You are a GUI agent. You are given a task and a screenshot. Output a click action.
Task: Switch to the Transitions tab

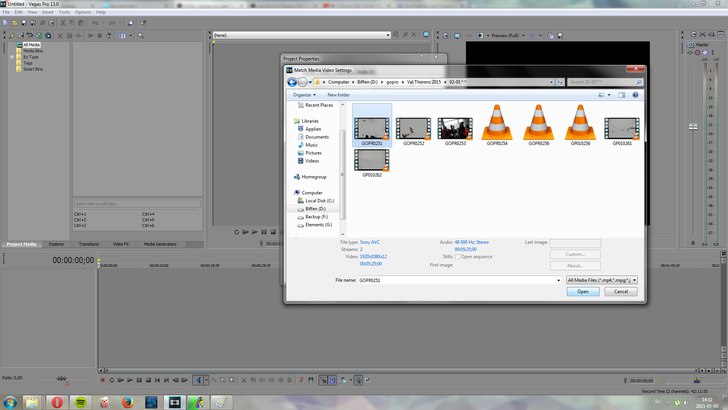[x=89, y=243]
